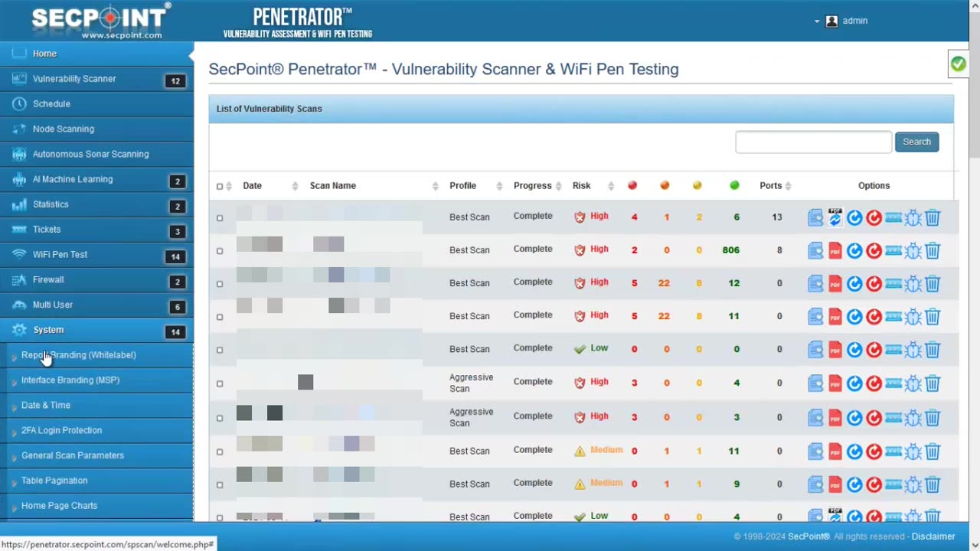Click the Vulnerability Scanner sidebar icon

pyautogui.click(x=19, y=79)
